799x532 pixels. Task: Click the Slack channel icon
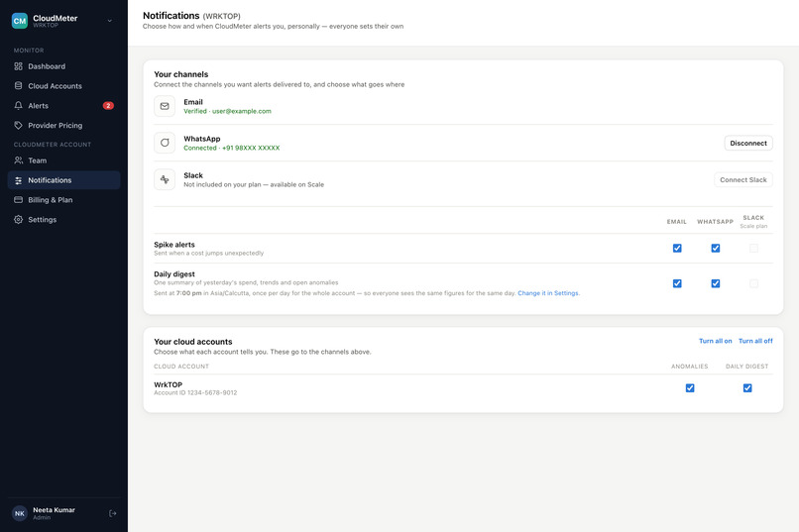[165, 179]
